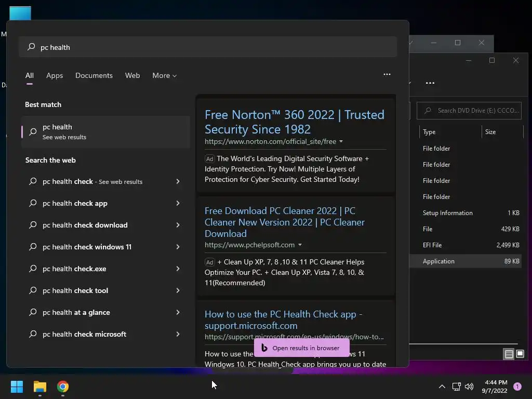Screen dimensions: 532x399
Task: Switch to the Apps tab
Action: (55, 76)
